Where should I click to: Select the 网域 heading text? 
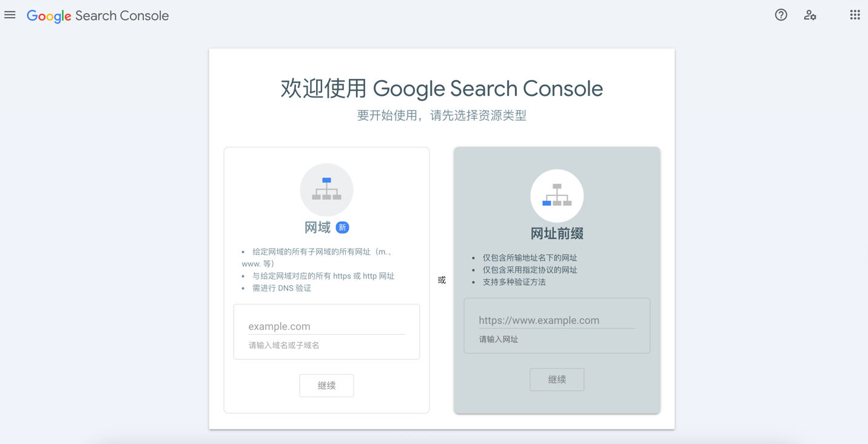click(317, 227)
